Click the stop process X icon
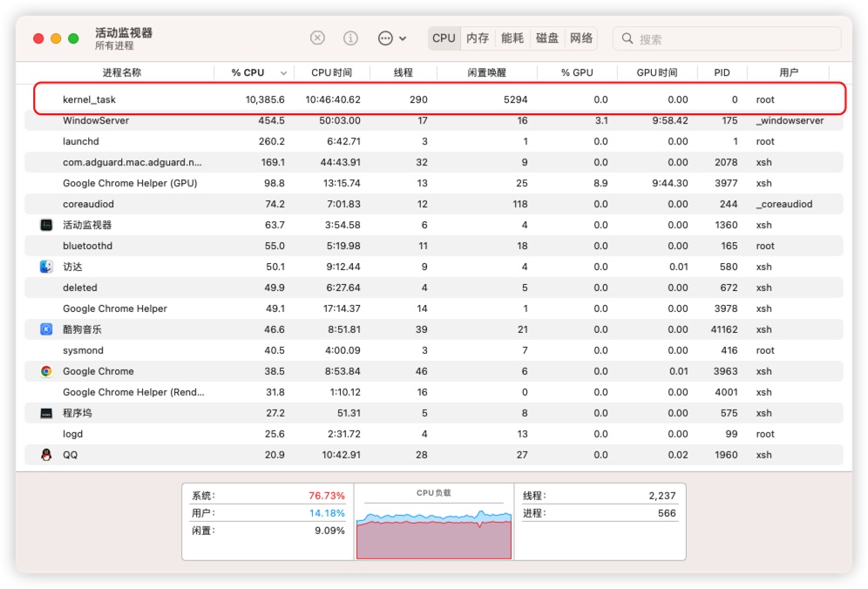The image size is (868, 589). click(318, 38)
